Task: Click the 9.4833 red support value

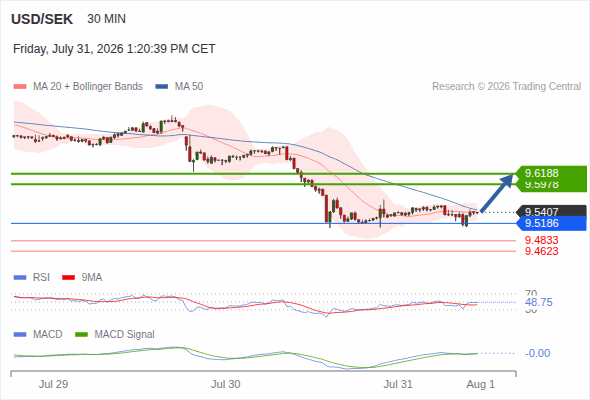Action: click(541, 240)
